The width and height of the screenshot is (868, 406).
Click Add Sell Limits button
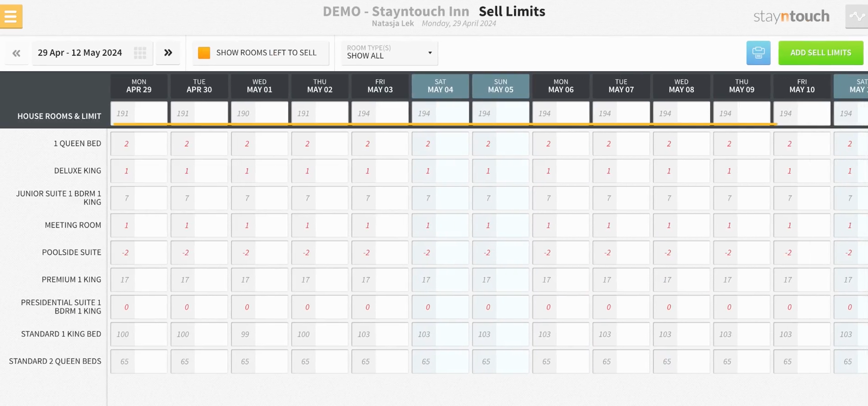pos(821,53)
